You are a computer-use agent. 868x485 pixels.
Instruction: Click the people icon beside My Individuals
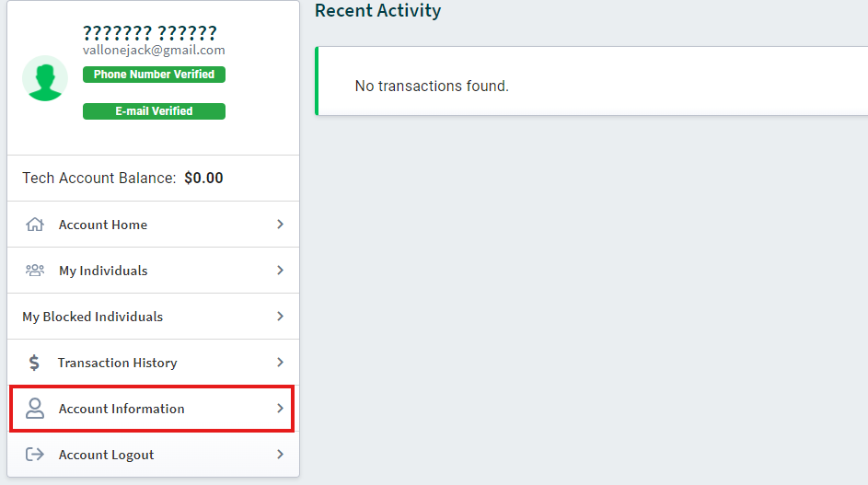[x=35, y=271]
